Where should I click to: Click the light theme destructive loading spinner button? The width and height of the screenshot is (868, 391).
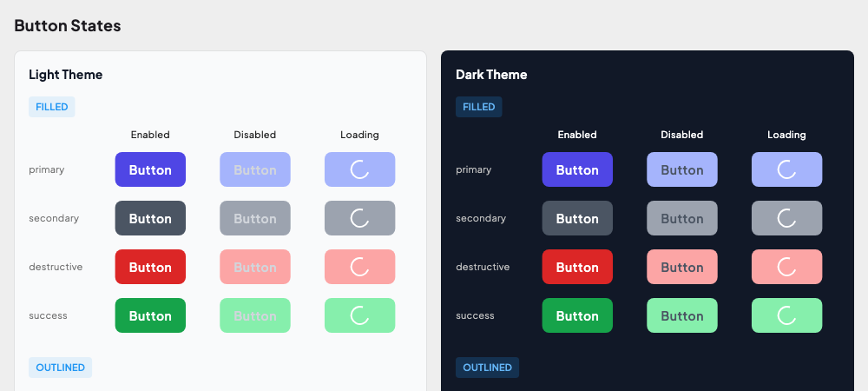pos(359,267)
